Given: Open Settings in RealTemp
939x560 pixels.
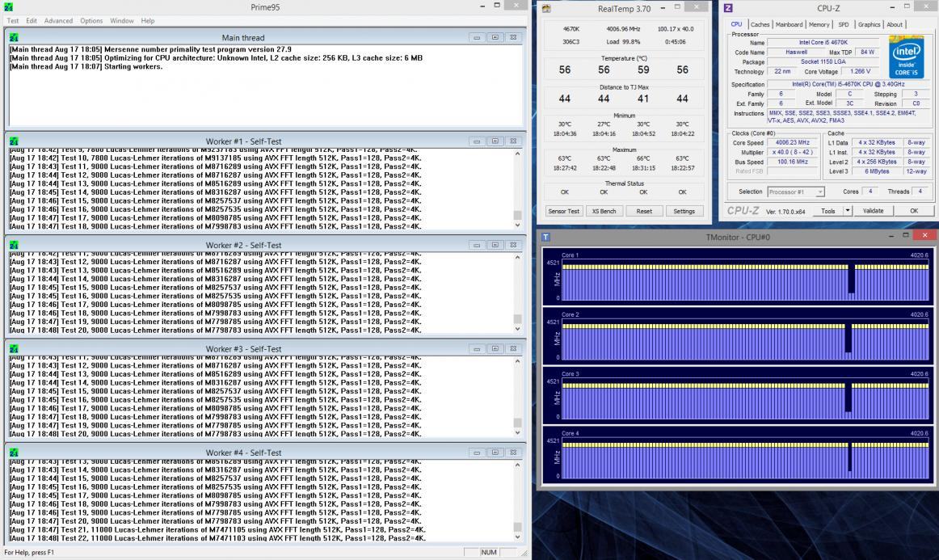Looking at the screenshot, I should 684,211.
